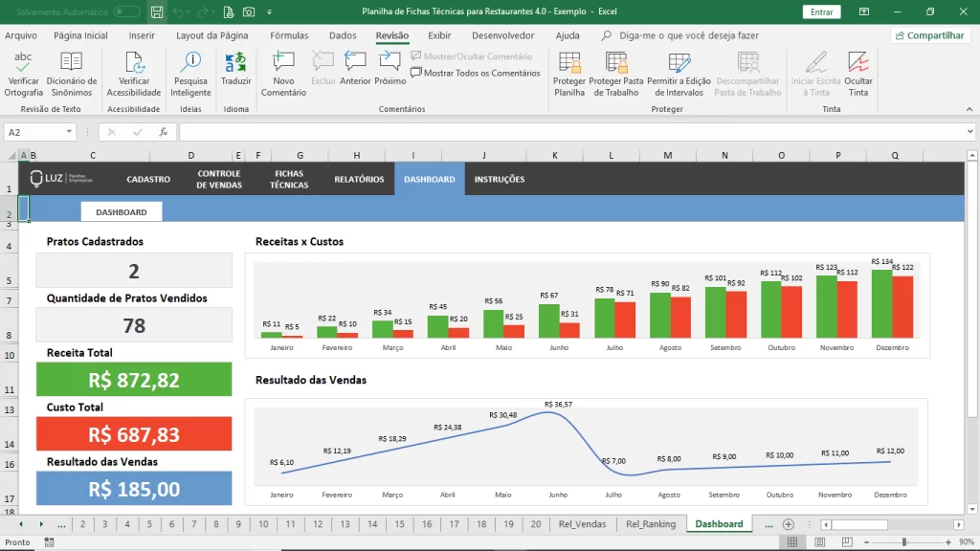Open the Fórmulas ribbon tab
Image resolution: width=980 pixels, height=551 pixels.
pyautogui.click(x=289, y=35)
